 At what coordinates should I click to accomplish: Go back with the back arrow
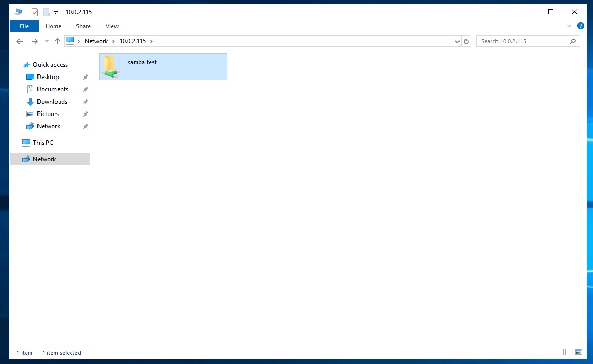point(20,41)
